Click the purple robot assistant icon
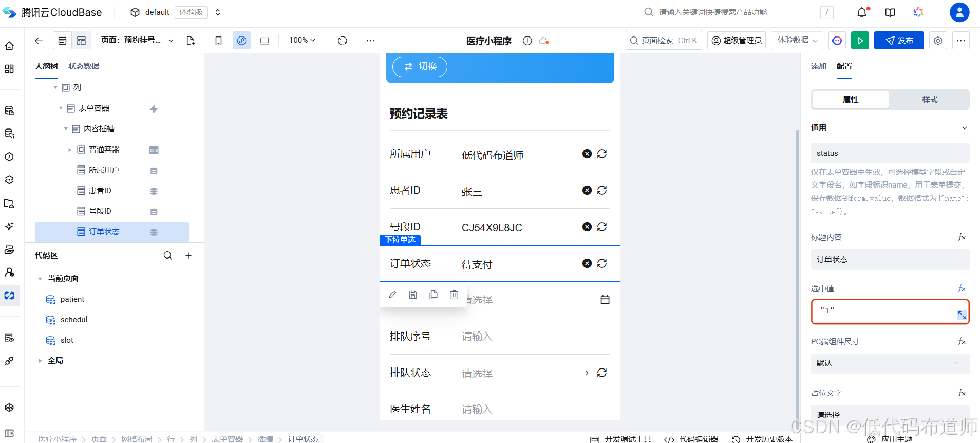 [x=837, y=41]
